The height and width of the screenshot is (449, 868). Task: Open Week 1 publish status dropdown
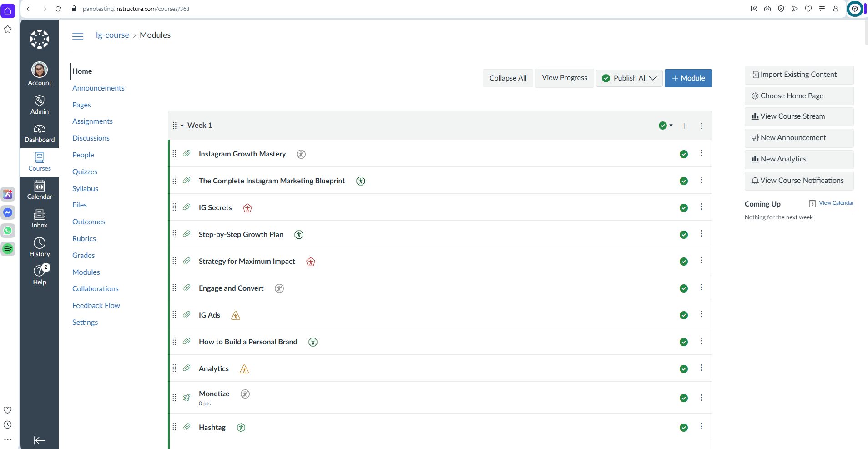tap(666, 126)
